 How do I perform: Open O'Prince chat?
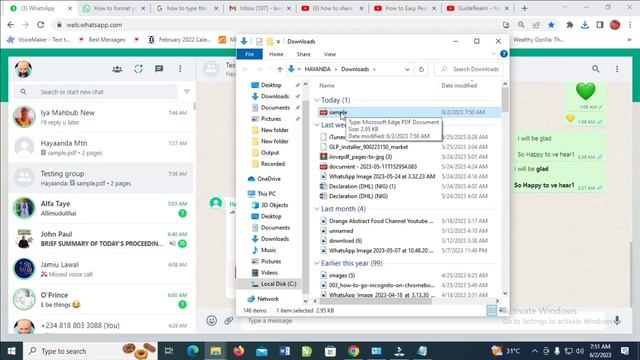[101, 300]
